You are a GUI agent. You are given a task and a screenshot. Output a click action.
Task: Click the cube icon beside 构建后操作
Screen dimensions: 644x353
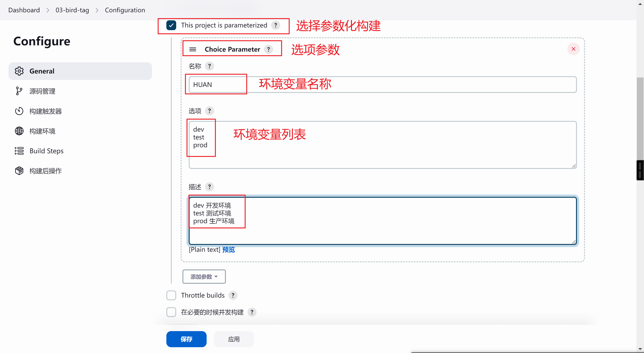19,171
